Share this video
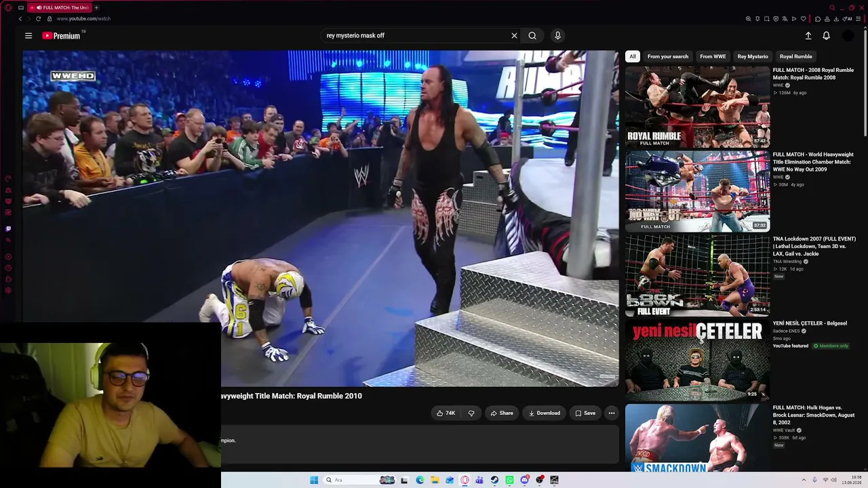 502,413
